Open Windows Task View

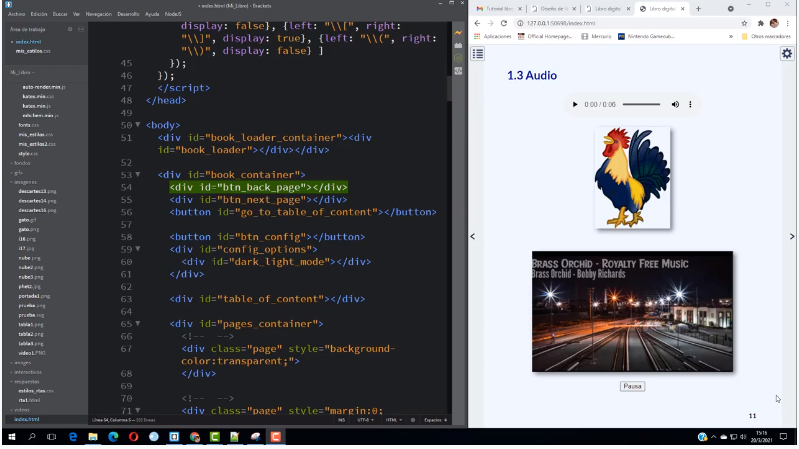pyautogui.click(x=51, y=437)
